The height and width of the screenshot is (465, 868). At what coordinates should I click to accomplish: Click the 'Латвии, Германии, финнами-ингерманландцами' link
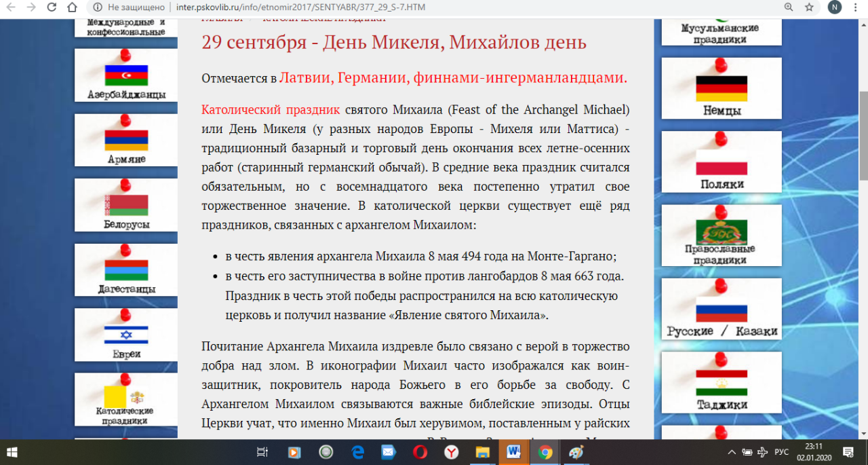(454, 78)
